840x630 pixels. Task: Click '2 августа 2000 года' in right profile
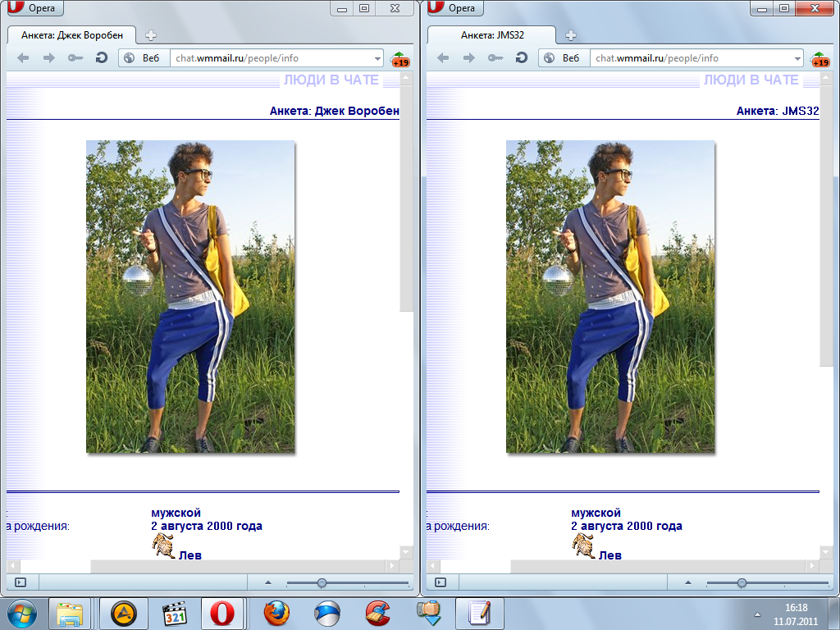point(627,526)
